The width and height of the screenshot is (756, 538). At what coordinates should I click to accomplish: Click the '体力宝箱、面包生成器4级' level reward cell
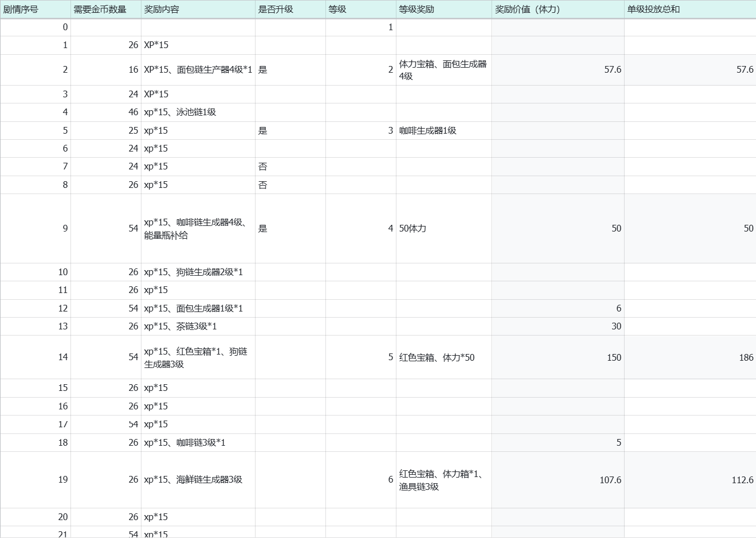click(x=444, y=70)
